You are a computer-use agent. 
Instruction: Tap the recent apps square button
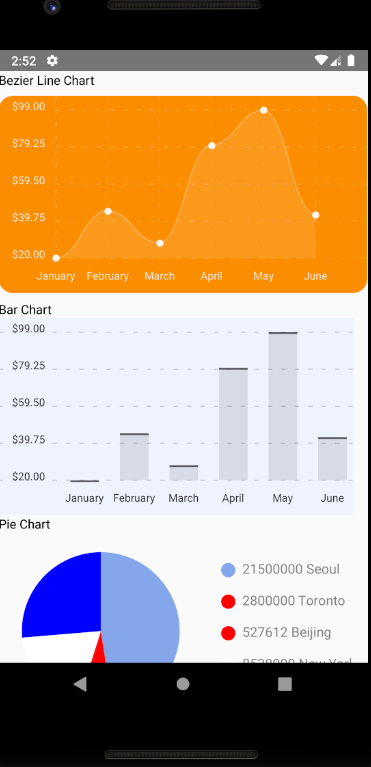(285, 684)
